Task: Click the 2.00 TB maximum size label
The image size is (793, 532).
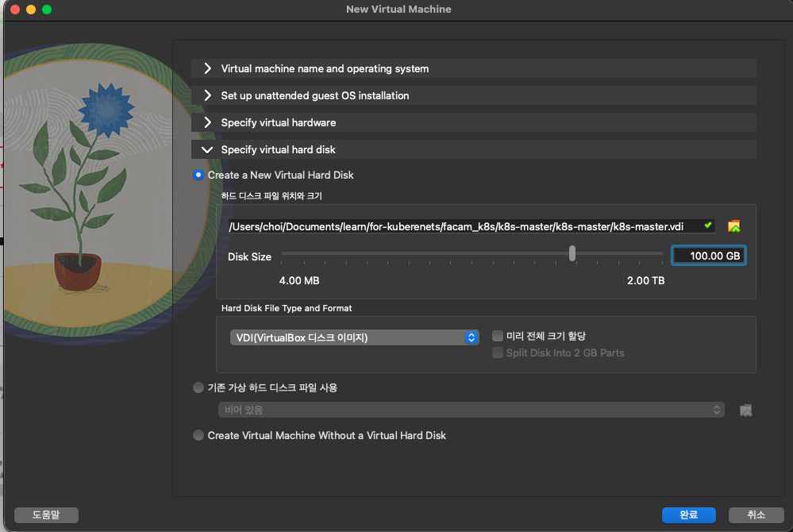Action: click(646, 280)
